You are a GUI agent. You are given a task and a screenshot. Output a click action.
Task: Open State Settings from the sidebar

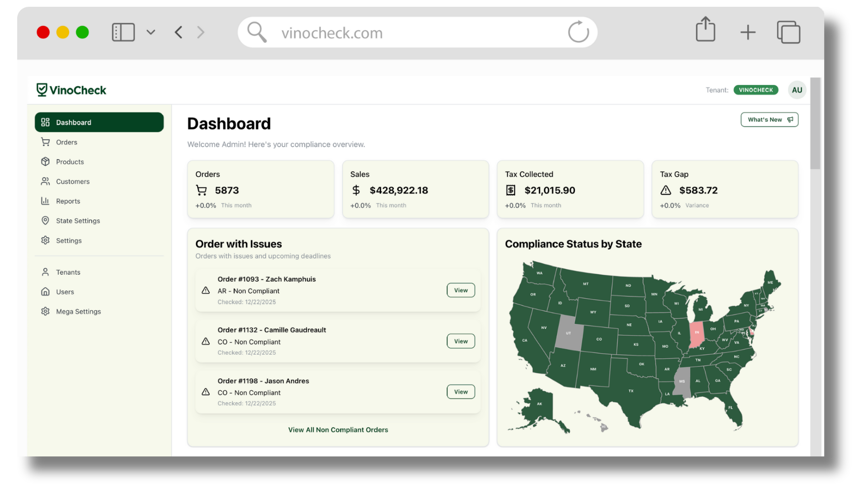click(78, 221)
